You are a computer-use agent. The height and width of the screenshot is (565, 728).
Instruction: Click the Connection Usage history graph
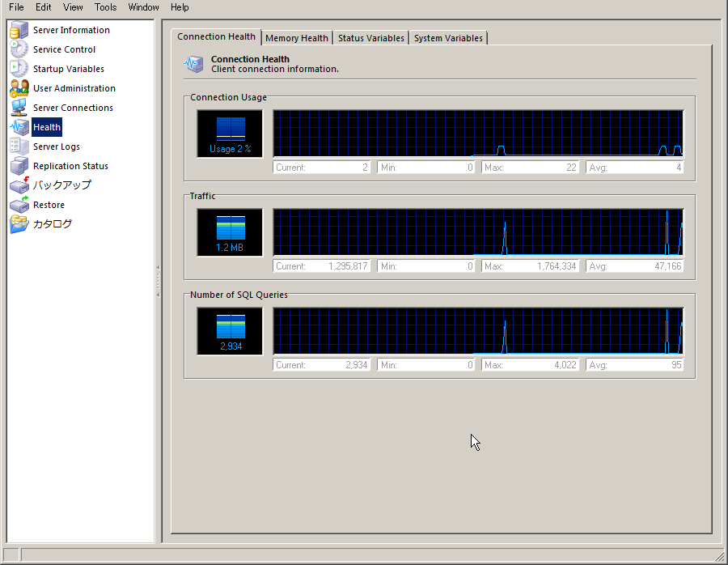point(478,134)
